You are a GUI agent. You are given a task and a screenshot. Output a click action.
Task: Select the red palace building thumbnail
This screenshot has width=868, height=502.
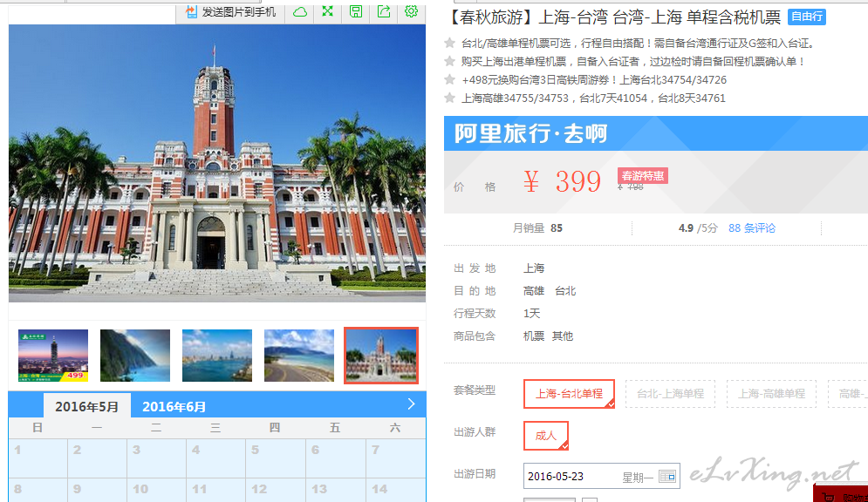(381, 356)
